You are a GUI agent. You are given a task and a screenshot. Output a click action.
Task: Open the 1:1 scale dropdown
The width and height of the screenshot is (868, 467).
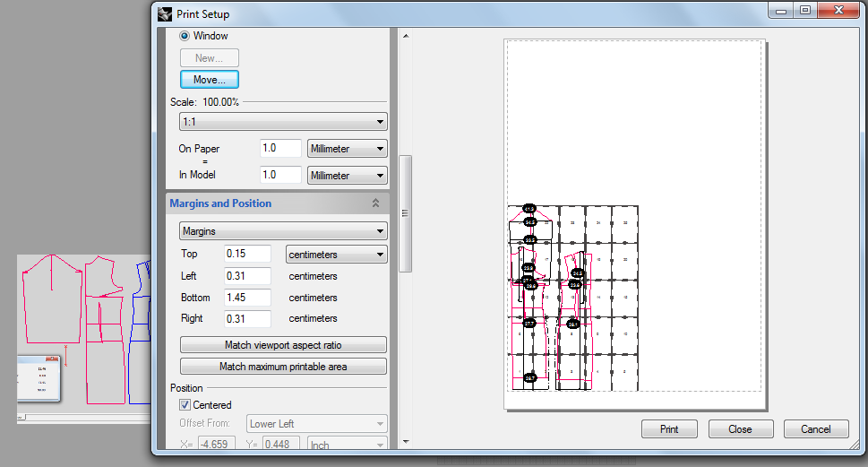283,122
